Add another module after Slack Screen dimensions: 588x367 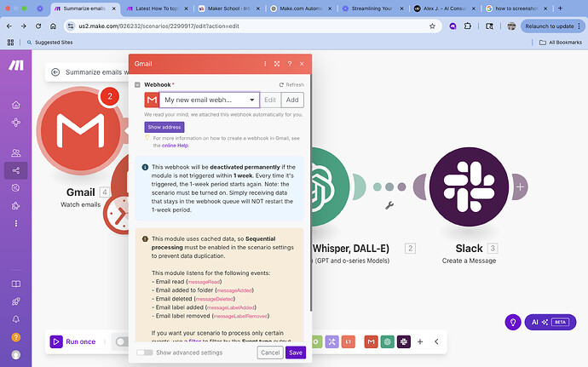pos(520,186)
